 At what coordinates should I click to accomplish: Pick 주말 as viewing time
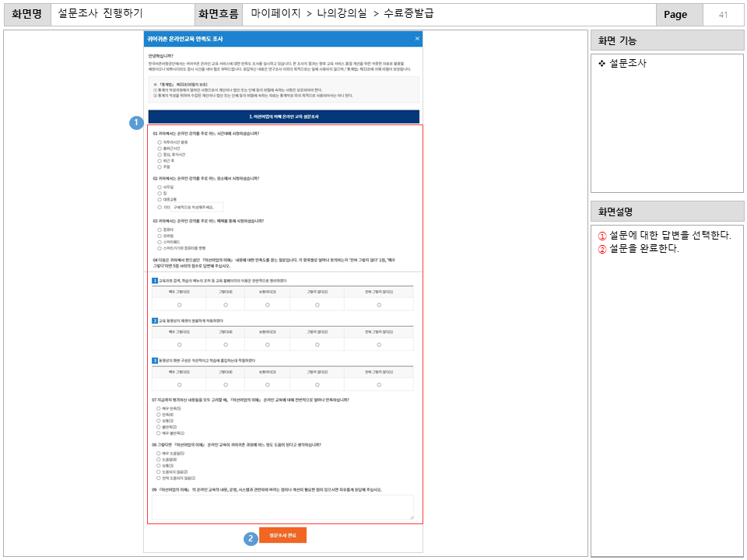click(159, 166)
